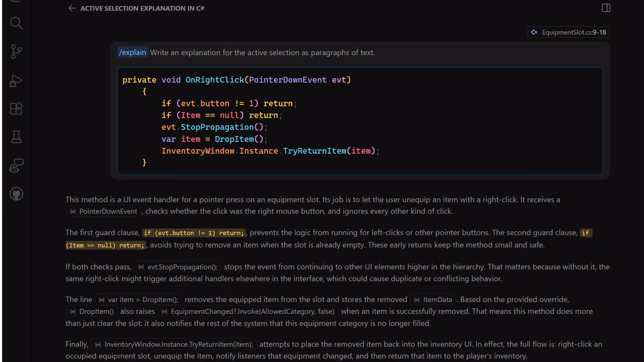The height and width of the screenshot is (362, 644).
Task: Open the DropItem() symbol link
Action: [92, 312]
